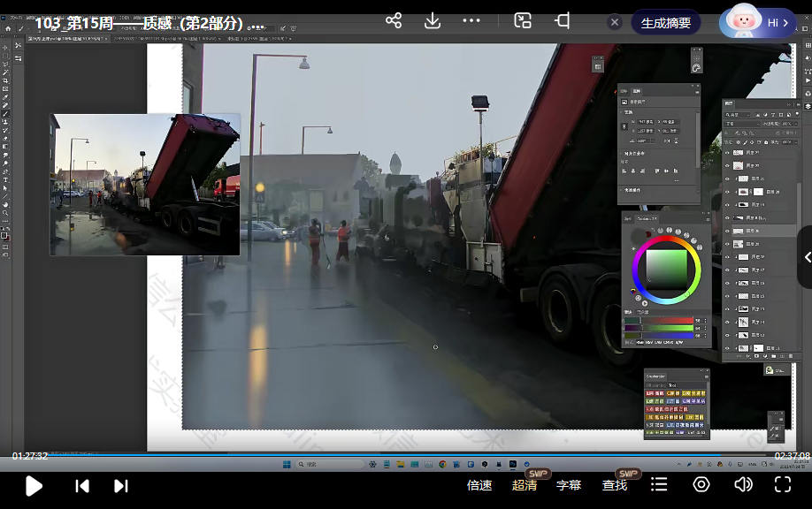Click the video progress bar to seek

[x=406, y=455]
